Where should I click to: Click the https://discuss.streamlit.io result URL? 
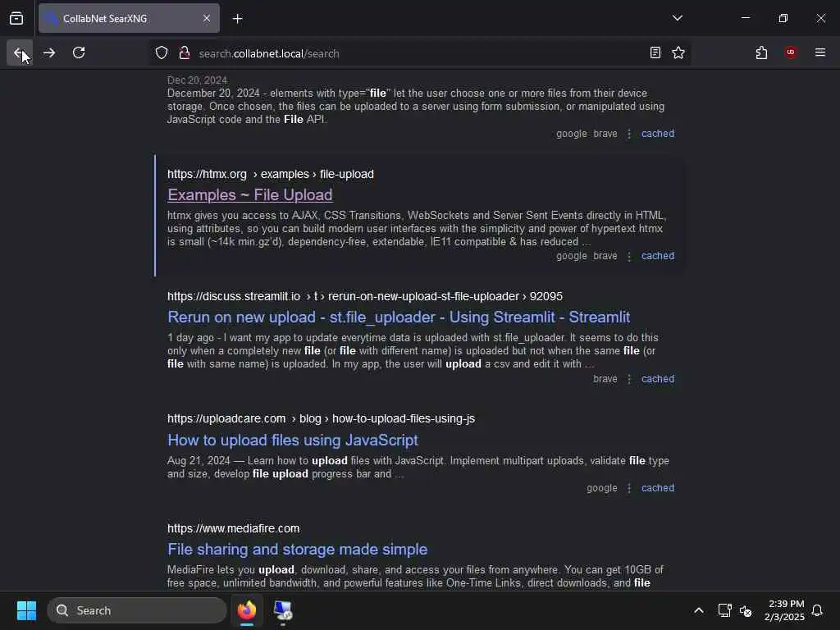tap(365, 296)
